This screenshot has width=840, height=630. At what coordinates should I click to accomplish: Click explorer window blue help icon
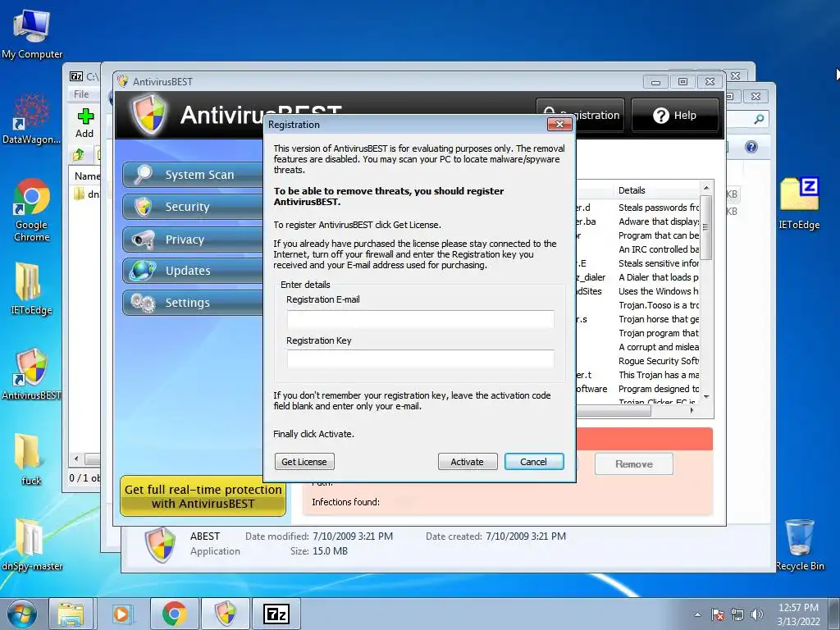[x=751, y=148]
